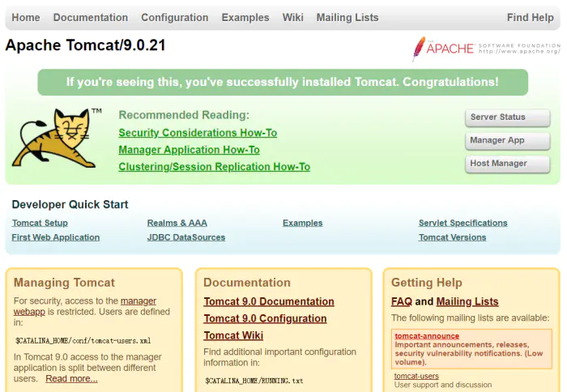Click the $CATALINA_HOME/conf/tomcat-users.xml path text
This screenshot has height=392, width=567.
click(83, 341)
